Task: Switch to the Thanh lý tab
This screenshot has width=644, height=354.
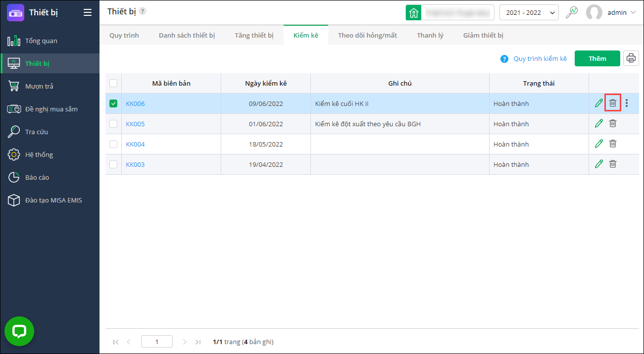Action: (430, 35)
